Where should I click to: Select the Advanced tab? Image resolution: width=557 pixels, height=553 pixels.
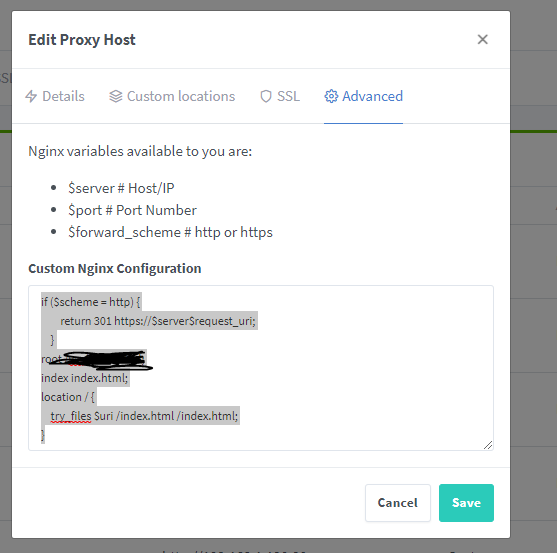click(363, 96)
